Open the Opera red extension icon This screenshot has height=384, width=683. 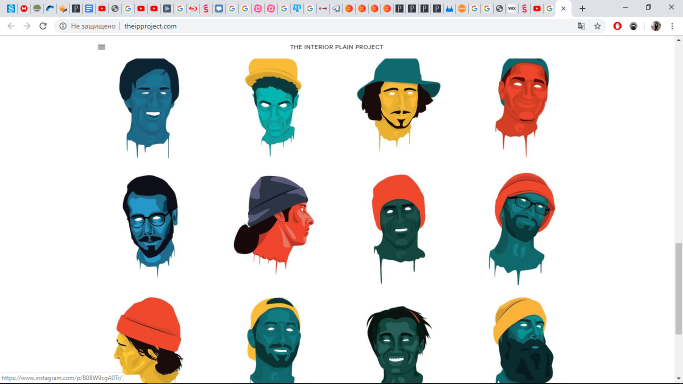[617, 26]
